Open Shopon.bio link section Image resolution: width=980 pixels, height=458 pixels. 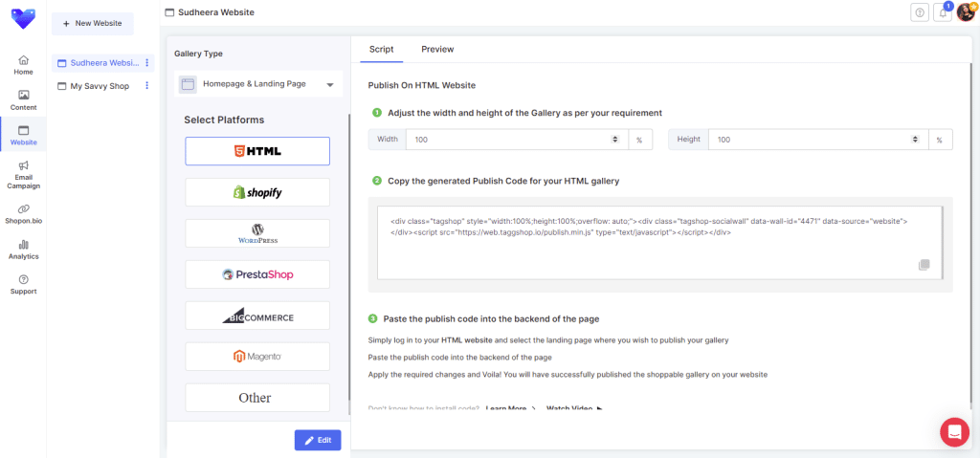tap(23, 214)
